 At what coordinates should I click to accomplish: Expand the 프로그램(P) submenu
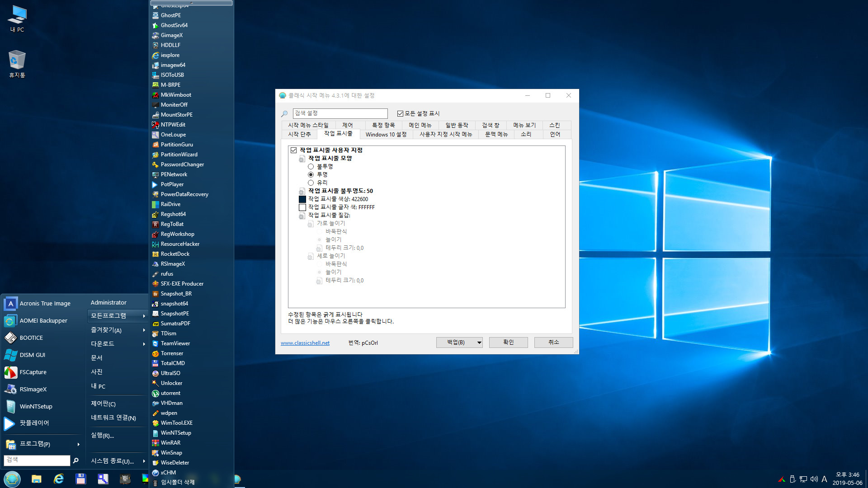(43, 444)
